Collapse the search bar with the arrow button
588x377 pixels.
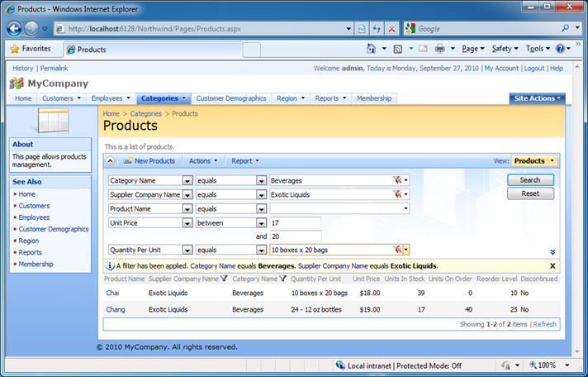pyautogui.click(x=111, y=160)
